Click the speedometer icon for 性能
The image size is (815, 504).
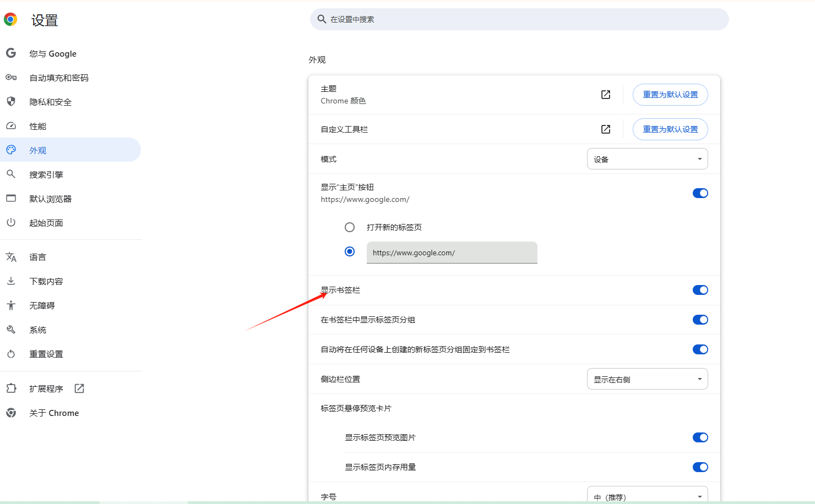[x=11, y=126]
